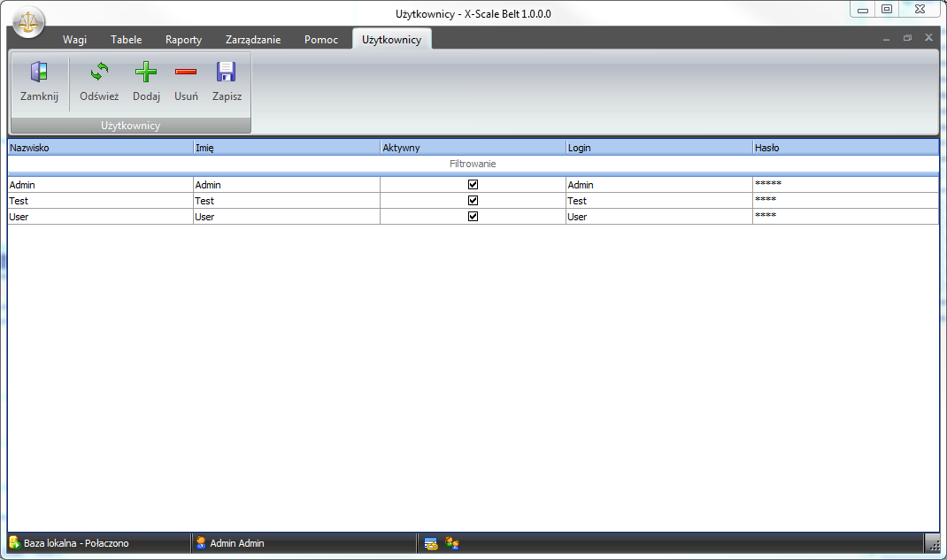Disable the Aktywny checkbox in the User row
Screen dimensions: 947x560
(x=473, y=217)
